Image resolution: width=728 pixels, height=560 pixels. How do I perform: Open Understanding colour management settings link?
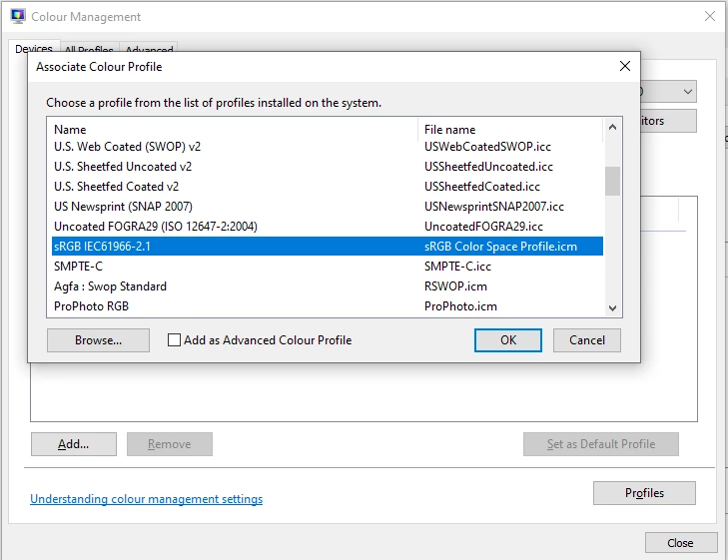coord(146,499)
